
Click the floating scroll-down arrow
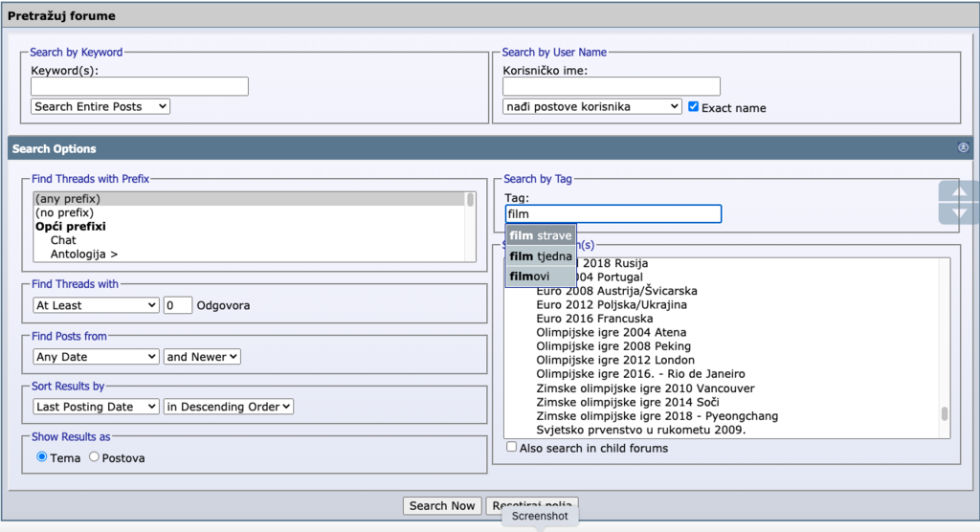click(959, 213)
